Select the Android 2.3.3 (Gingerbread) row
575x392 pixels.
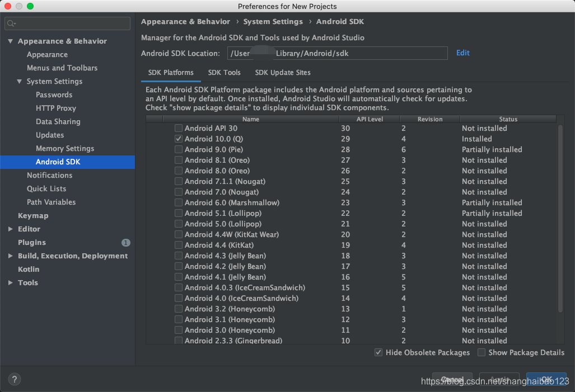point(351,341)
